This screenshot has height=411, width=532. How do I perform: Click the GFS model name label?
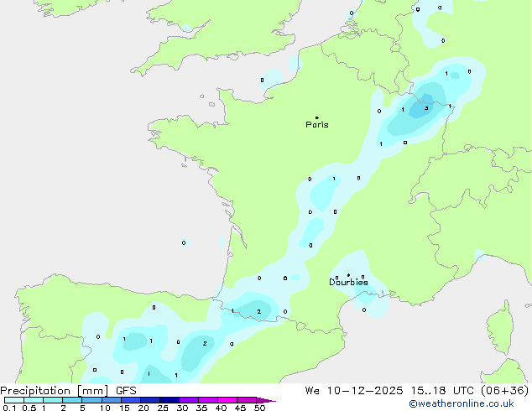(x=126, y=391)
